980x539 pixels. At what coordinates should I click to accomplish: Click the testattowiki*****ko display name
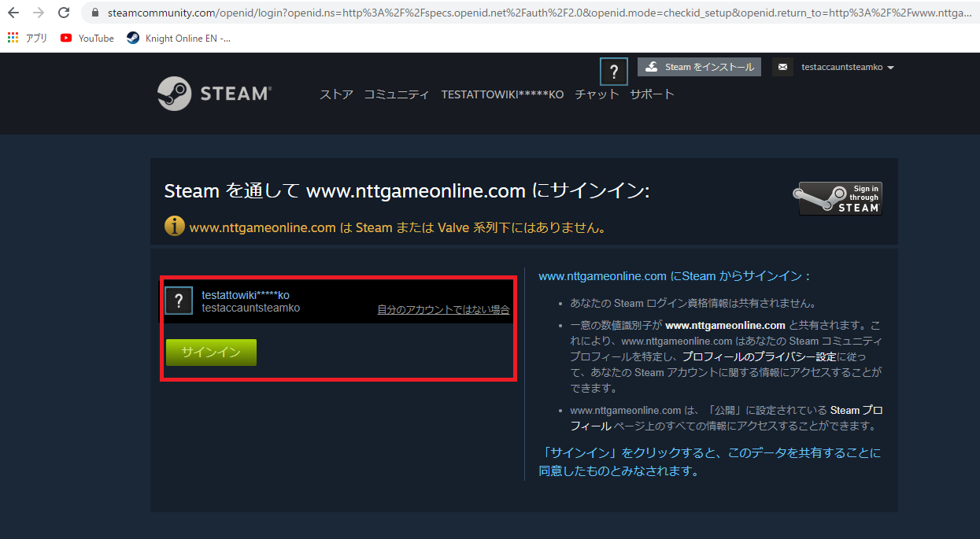coord(246,295)
